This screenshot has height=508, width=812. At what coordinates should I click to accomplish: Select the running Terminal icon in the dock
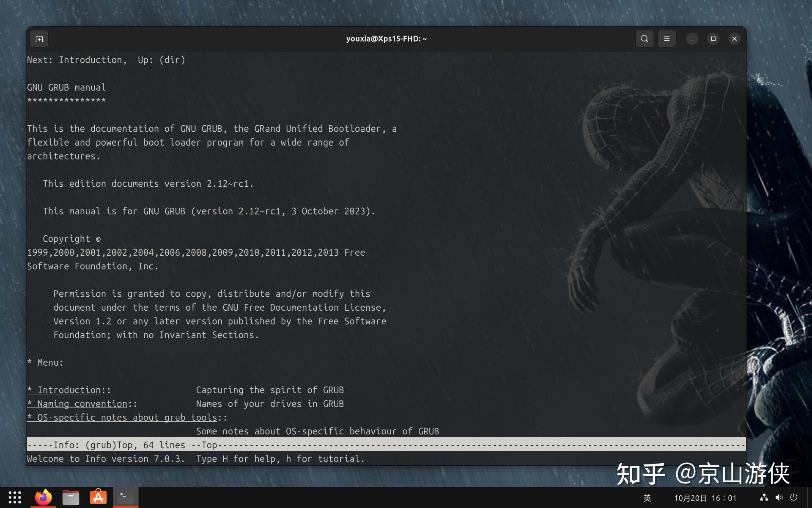[125, 497]
